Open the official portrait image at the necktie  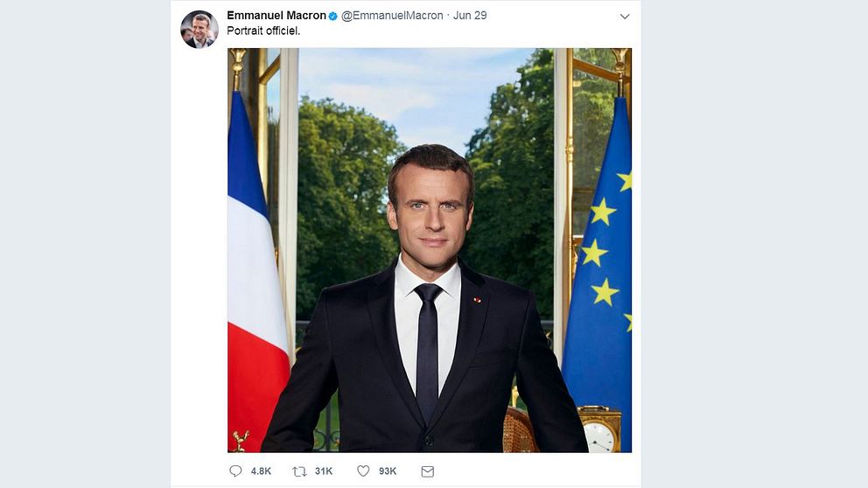click(428, 349)
